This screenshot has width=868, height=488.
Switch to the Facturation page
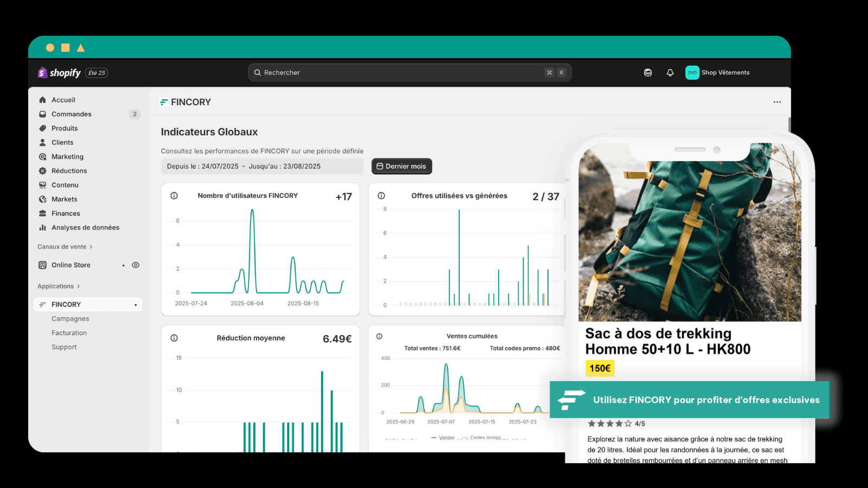pyautogui.click(x=69, y=332)
